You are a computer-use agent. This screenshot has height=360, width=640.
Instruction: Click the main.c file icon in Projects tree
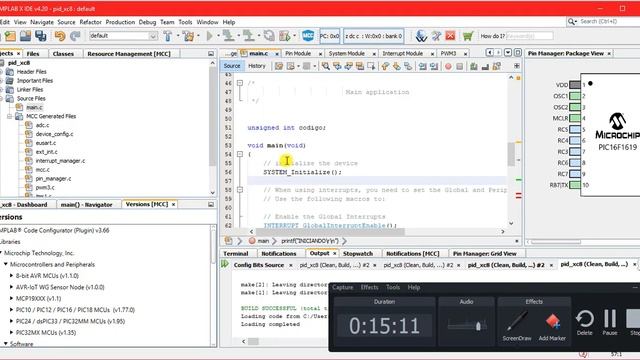[x=19, y=107]
